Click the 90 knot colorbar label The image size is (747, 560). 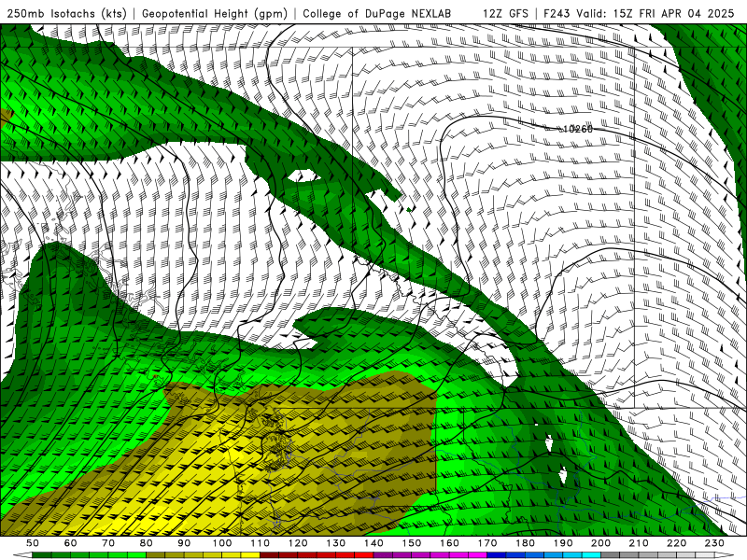(184, 543)
